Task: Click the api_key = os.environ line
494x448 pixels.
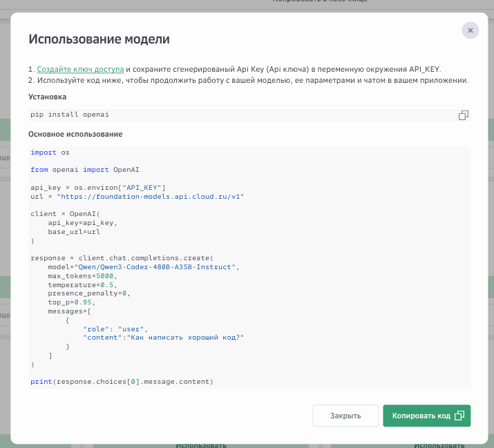Action: click(x=98, y=188)
